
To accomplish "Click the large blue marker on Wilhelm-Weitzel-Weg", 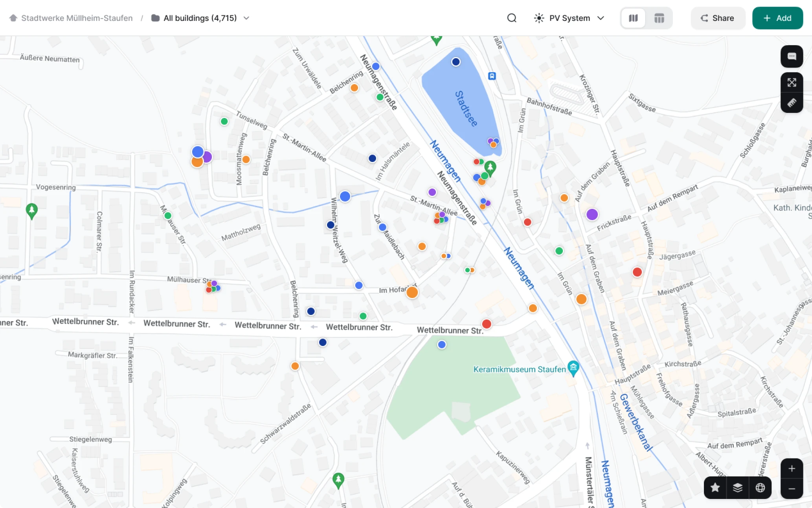I will (x=345, y=196).
